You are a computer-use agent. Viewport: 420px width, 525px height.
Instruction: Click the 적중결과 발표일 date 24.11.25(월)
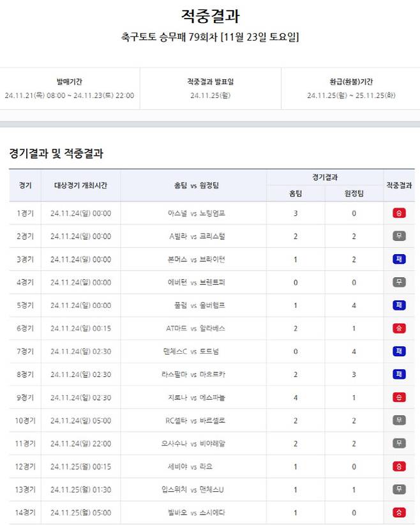[x=210, y=96]
